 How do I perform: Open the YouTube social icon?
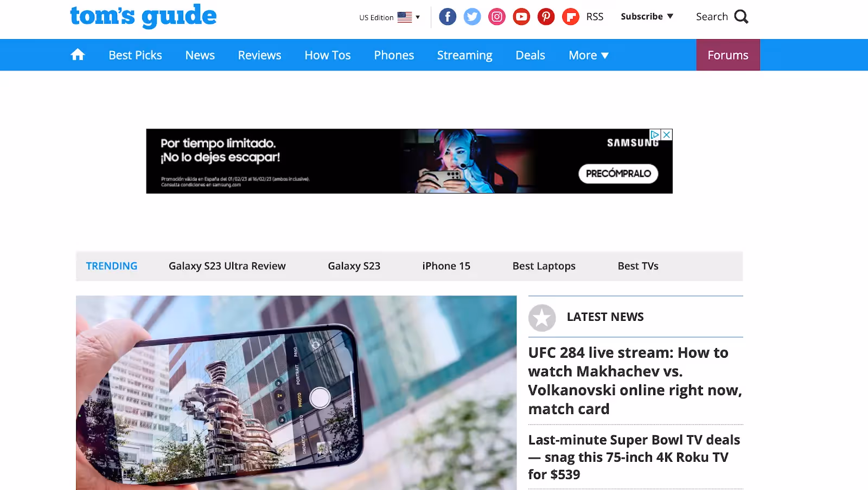[x=521, y=17]
